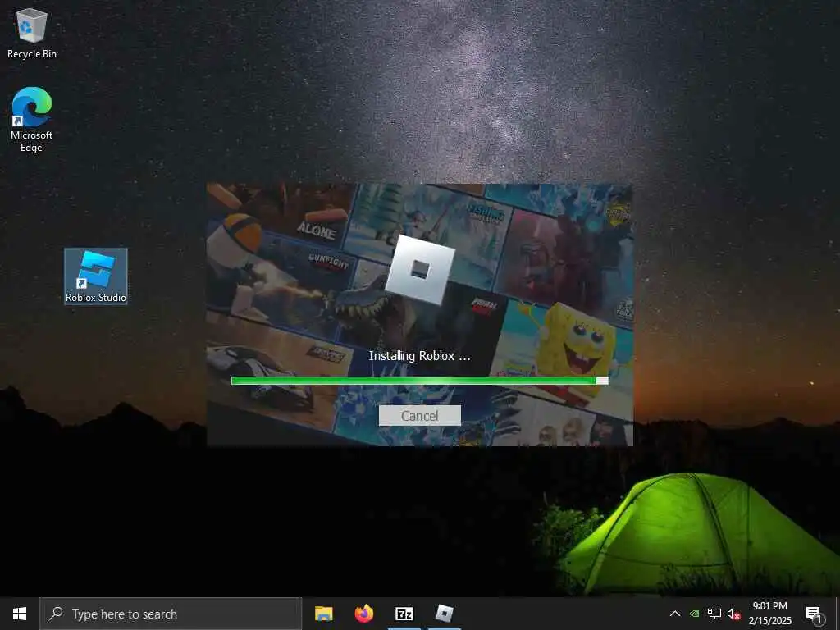Select the Recycle Bin desktop icon

(x=32, y=33)
